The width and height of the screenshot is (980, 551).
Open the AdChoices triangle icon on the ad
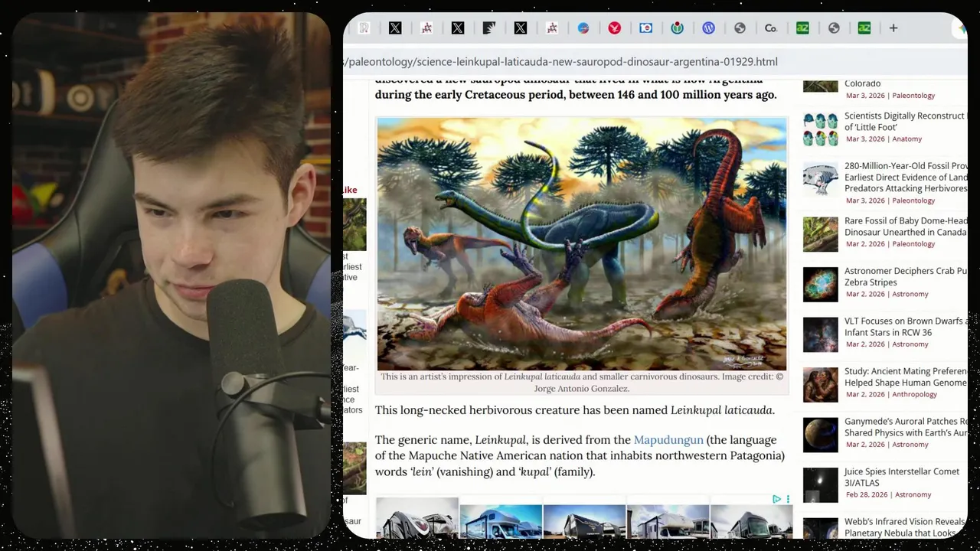click(x=776, y=499)
